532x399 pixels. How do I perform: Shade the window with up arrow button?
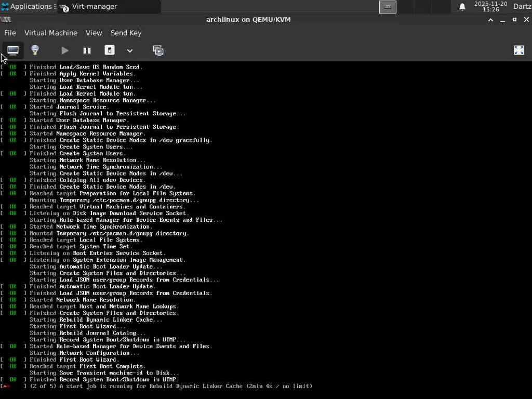click(490, 20)
